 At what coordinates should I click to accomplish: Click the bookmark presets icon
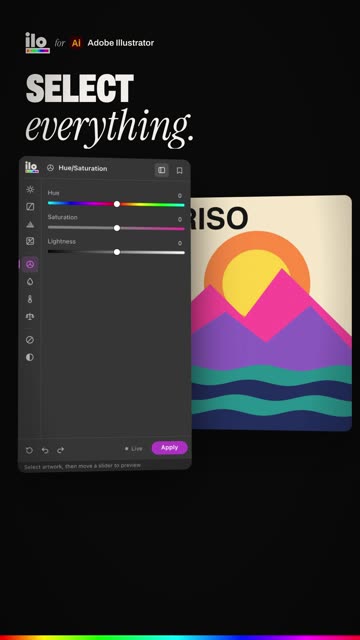tap(179, 170)
